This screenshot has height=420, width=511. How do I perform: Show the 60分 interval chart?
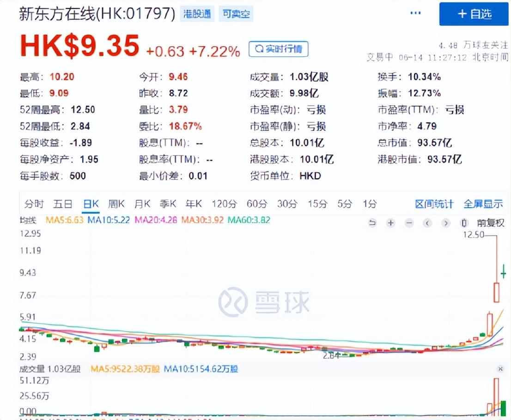click(257, 204)
